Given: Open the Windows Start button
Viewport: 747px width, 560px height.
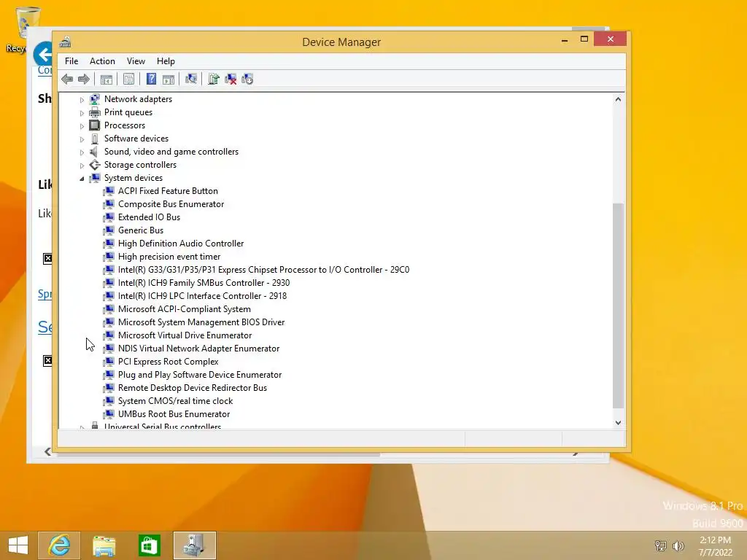Looking at the screenshot, I should 18,545.
